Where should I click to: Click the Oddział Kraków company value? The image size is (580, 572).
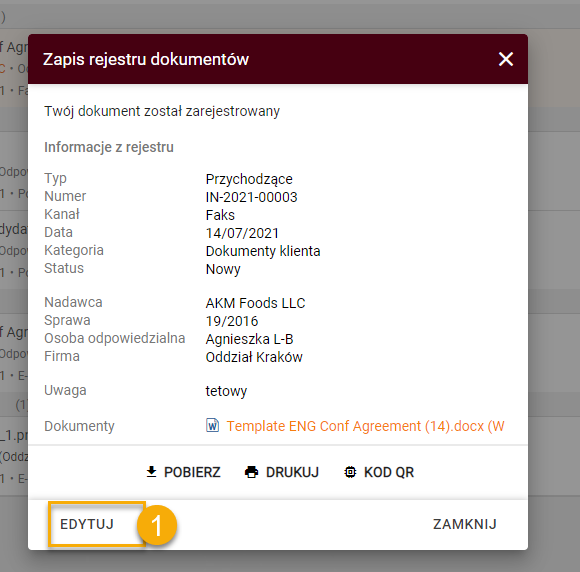pyautogui.click(x=254, y=357)
